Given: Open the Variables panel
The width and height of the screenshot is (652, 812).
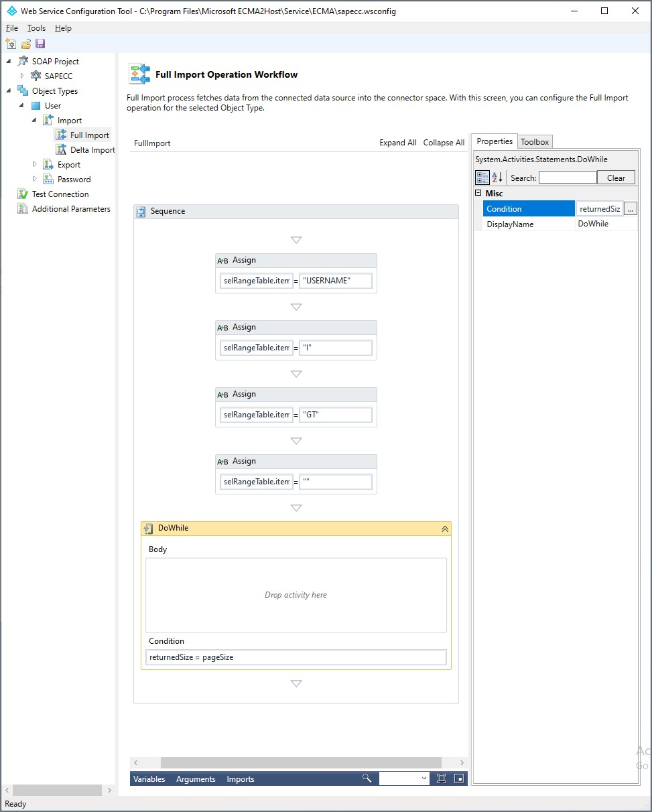Looking at the screenshot, I should [x=149, y=779].
